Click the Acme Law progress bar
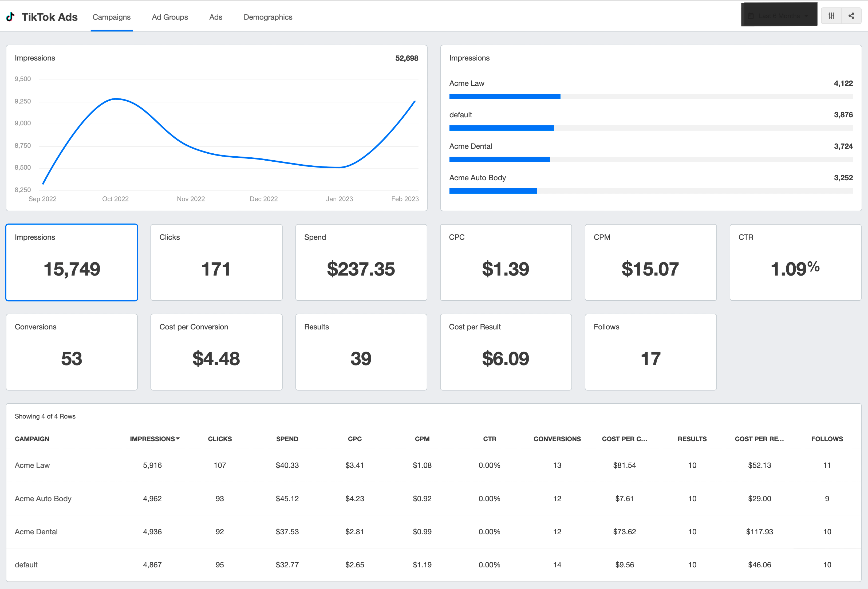 (504, 97)
